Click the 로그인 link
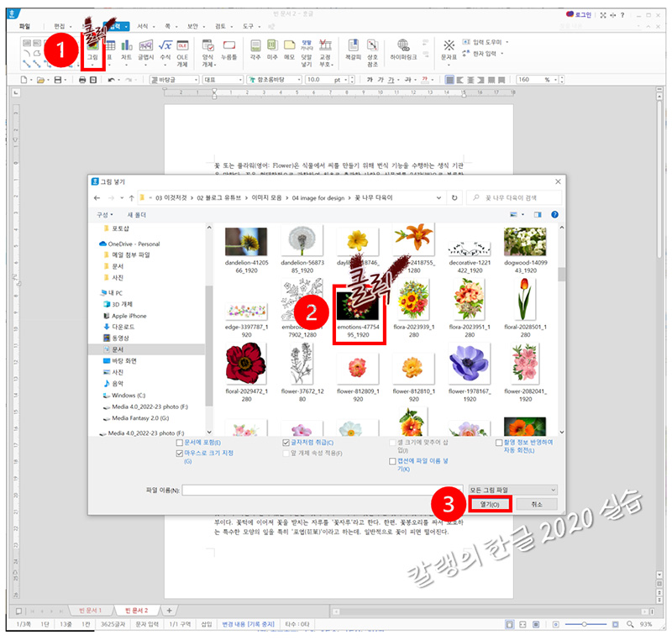This screenshot has height=640, width=672. coord(579,14)
